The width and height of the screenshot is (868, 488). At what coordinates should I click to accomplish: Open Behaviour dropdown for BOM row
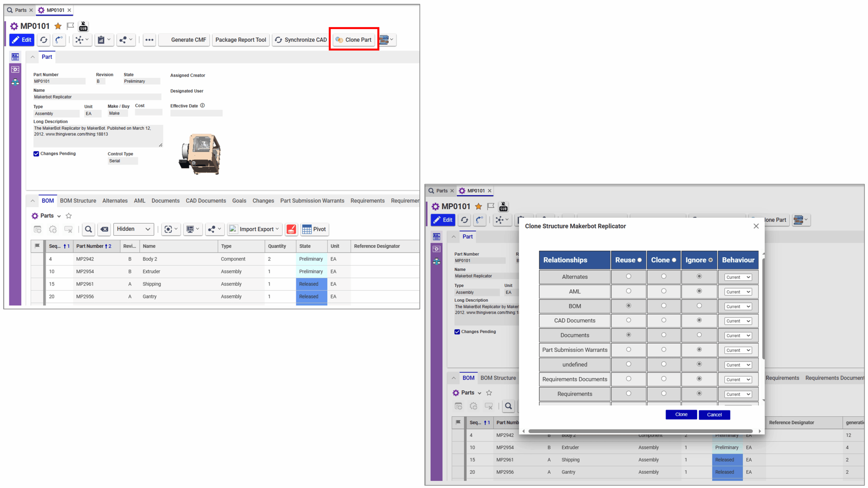coord(738,307)
